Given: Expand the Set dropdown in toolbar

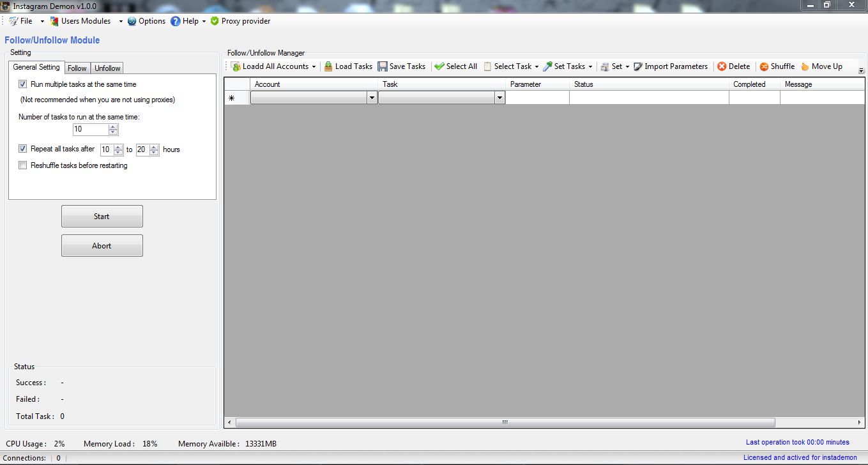Looking at the screenshot, I should [627, 66].
